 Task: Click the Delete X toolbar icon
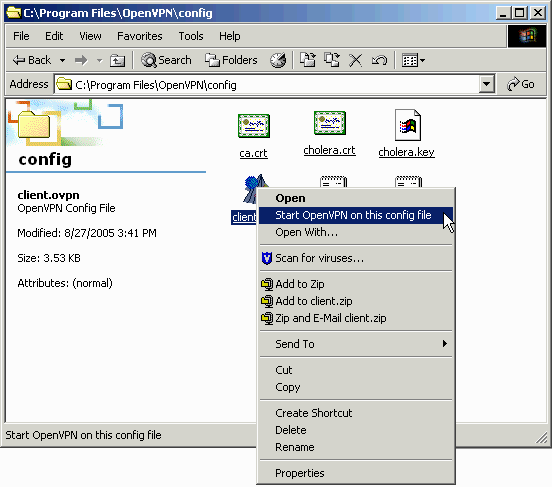(355, 60)
